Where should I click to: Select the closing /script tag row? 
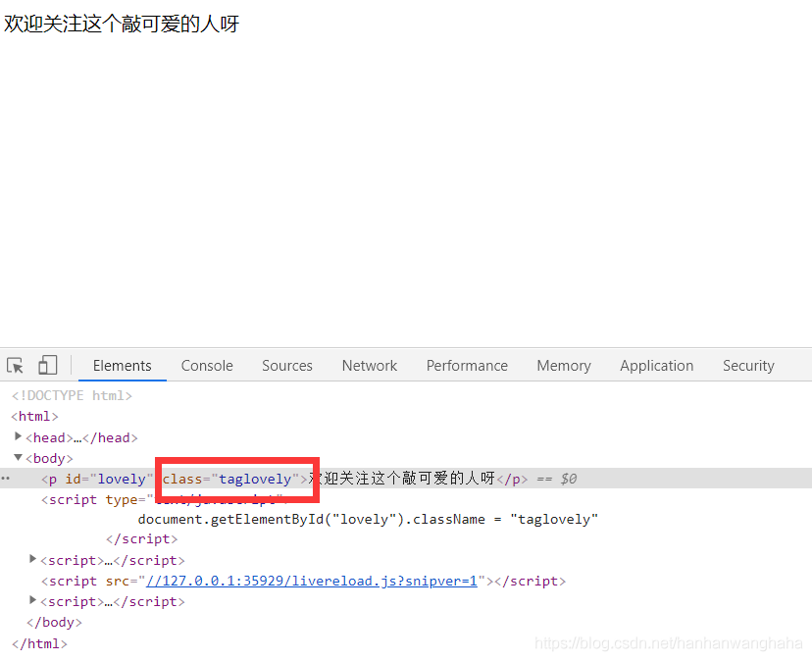click(142, 539)
